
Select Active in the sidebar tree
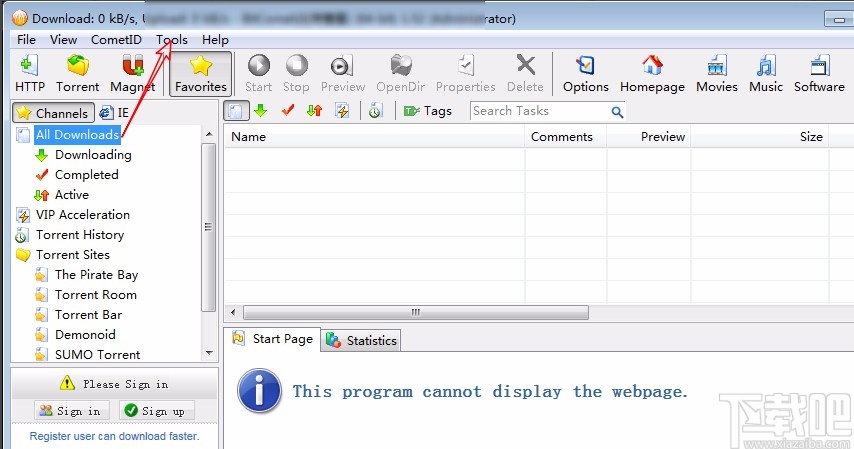71,195
